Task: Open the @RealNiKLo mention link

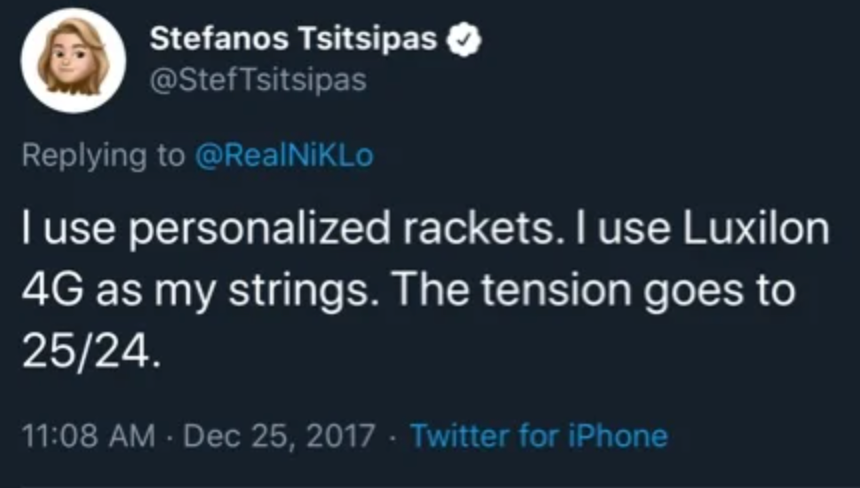Action: pyautogui.click(x=282, y=156)
